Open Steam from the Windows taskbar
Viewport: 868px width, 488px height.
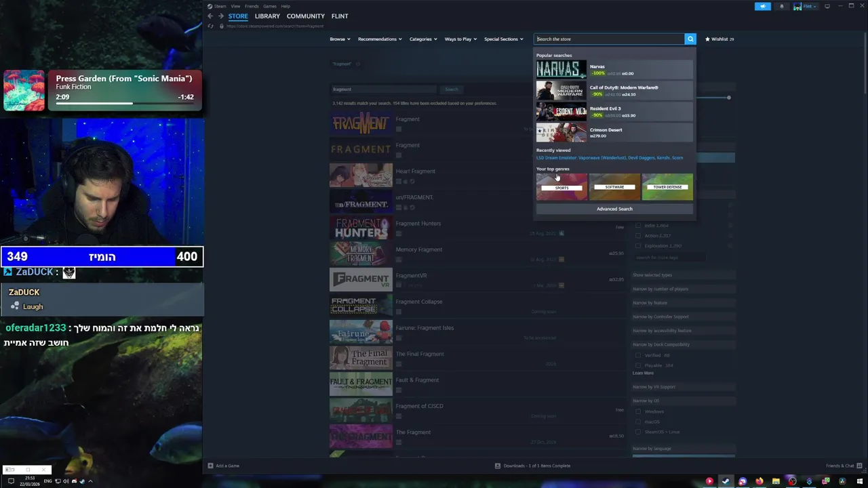[726, 481]
